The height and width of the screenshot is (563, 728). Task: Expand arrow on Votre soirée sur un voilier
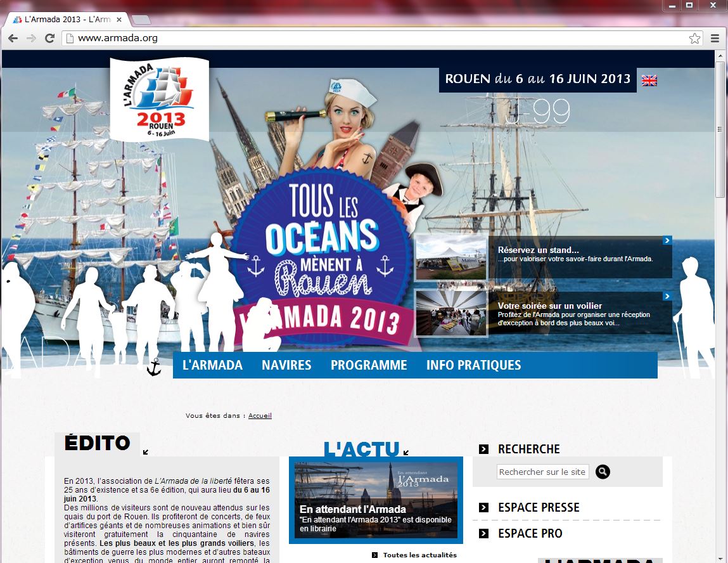667,296
